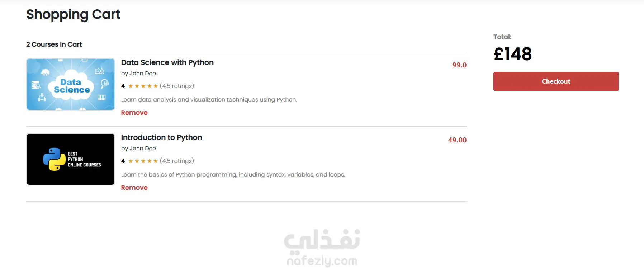
Task: Click the nafezly.com watermark logo
Action: (322, 248)
